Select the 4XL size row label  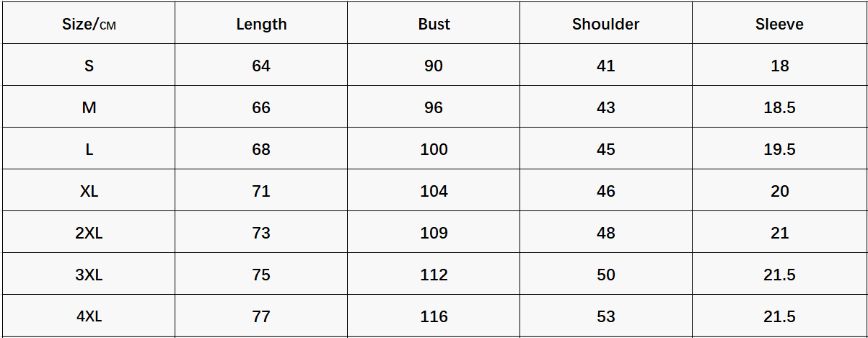tap(89, 316)
